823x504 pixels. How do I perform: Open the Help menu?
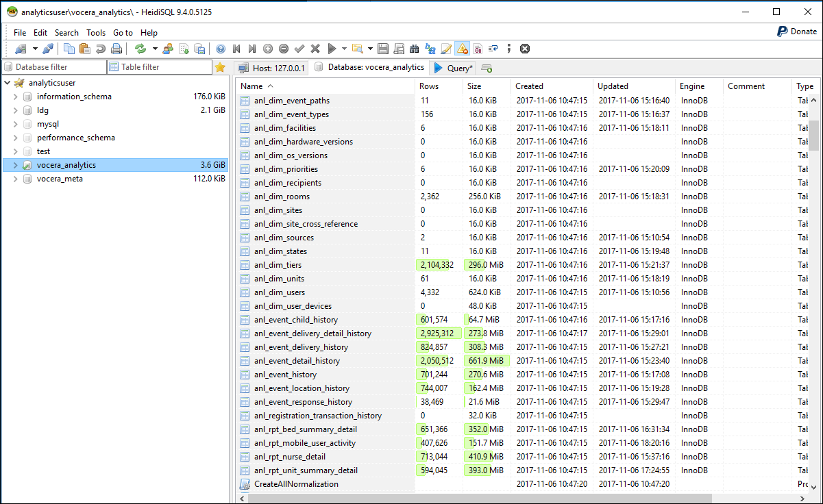click(x=149, y=32)
